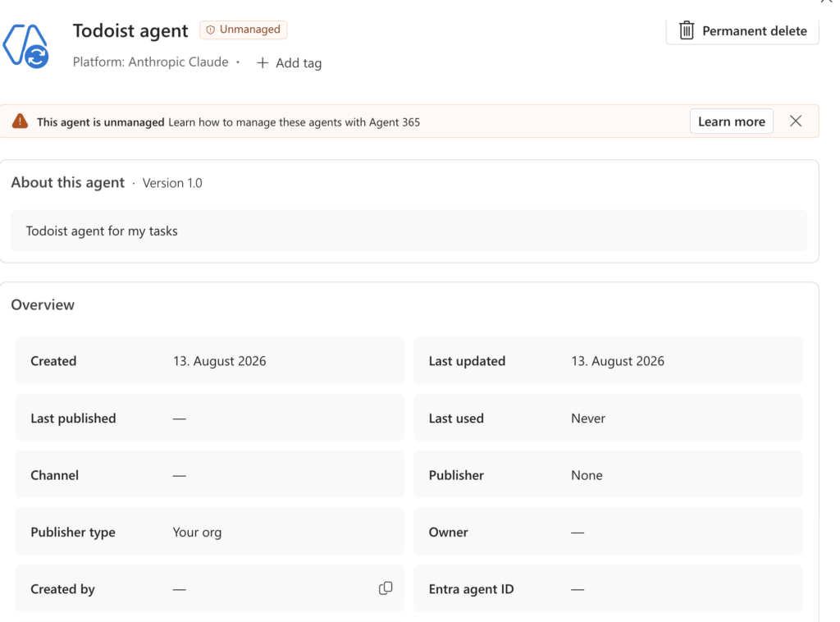Click the plus icon beside Add tag
The width and height of the screenshot is (840, 622).
(262, 63)
